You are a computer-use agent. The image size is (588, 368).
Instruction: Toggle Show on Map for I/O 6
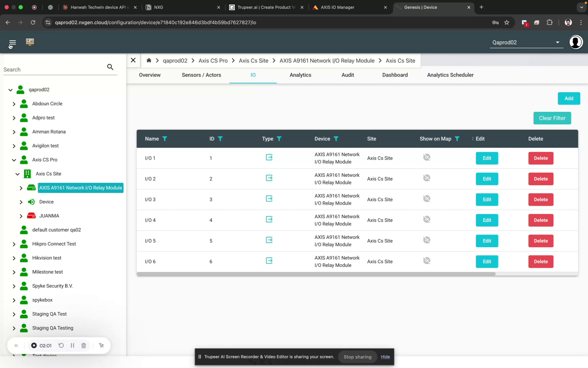[x=427, y=260]
